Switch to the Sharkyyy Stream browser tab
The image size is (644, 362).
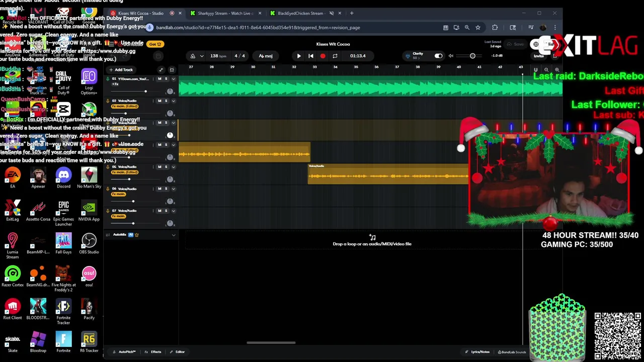pyautogui.click(x=225, y=13)
